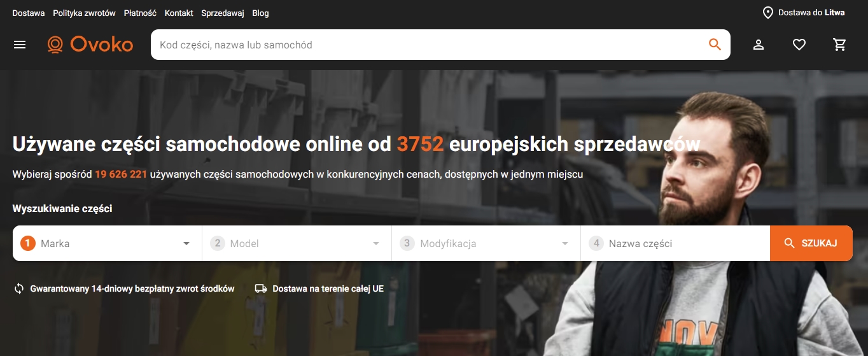Image resolution: width=868 pixels, height=356 pixels.
Task: Go to the Dostawa page
Action: (x=29, y=13)
